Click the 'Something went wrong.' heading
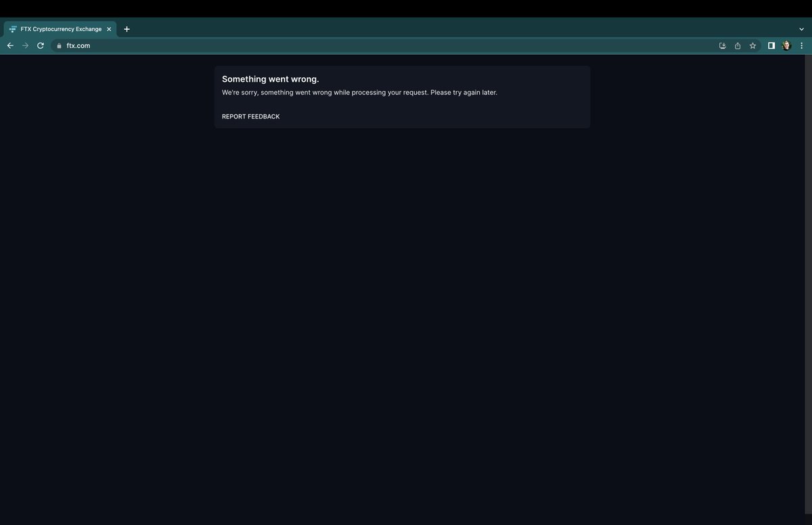This screenshot has height=525, width=812. coord(271,79)
